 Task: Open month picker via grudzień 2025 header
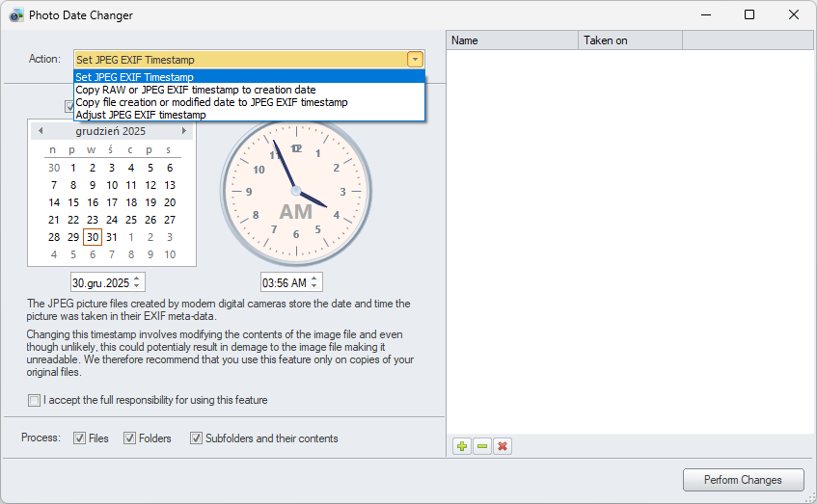pos(111,131)
